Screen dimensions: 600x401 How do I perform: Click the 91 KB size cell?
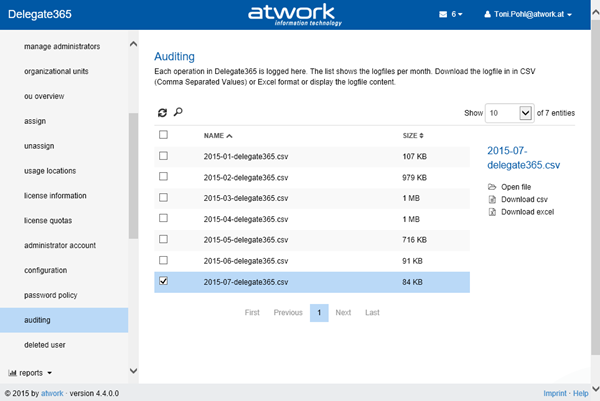[x=412, y=261]
